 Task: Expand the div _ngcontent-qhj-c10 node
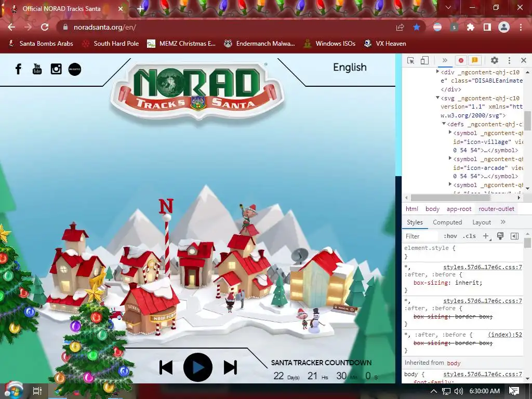coord(437,72)
